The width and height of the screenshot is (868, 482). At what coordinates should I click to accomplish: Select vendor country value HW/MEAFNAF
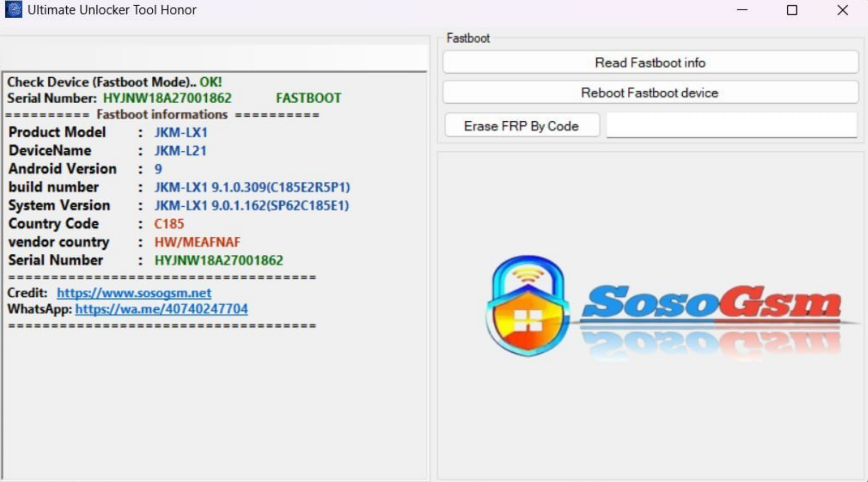pos(197,242)
